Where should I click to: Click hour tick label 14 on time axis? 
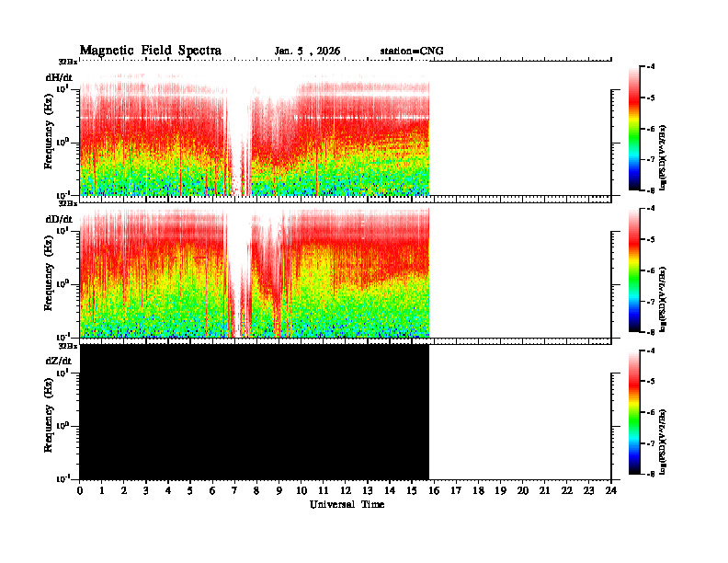390,491
